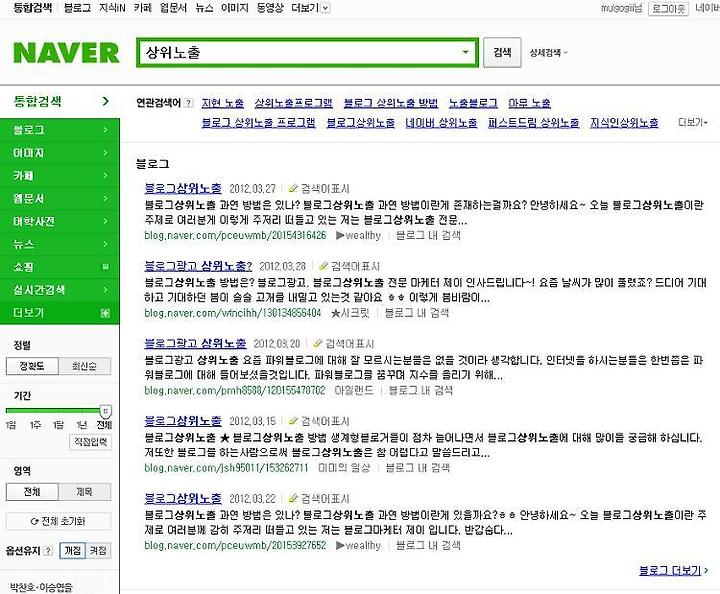Click related search link 지식인상위노출

(624, 123)
